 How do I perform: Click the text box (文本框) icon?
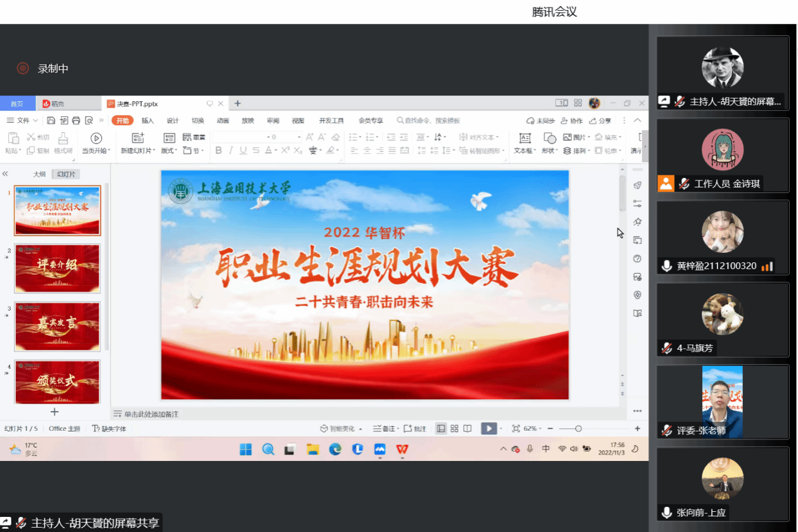524,138
